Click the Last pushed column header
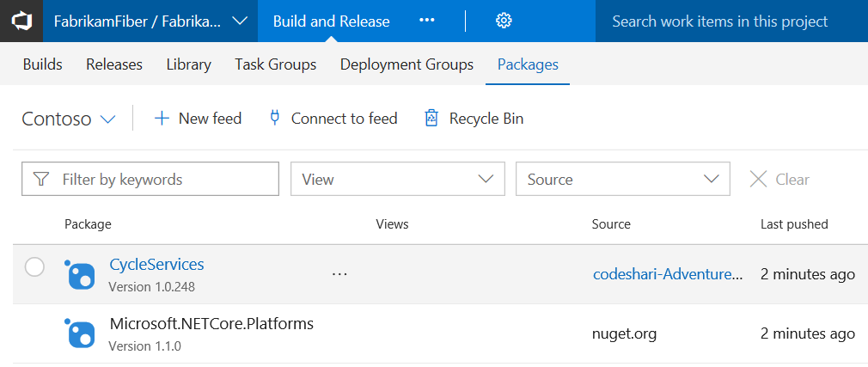 (x=794, y=223)
